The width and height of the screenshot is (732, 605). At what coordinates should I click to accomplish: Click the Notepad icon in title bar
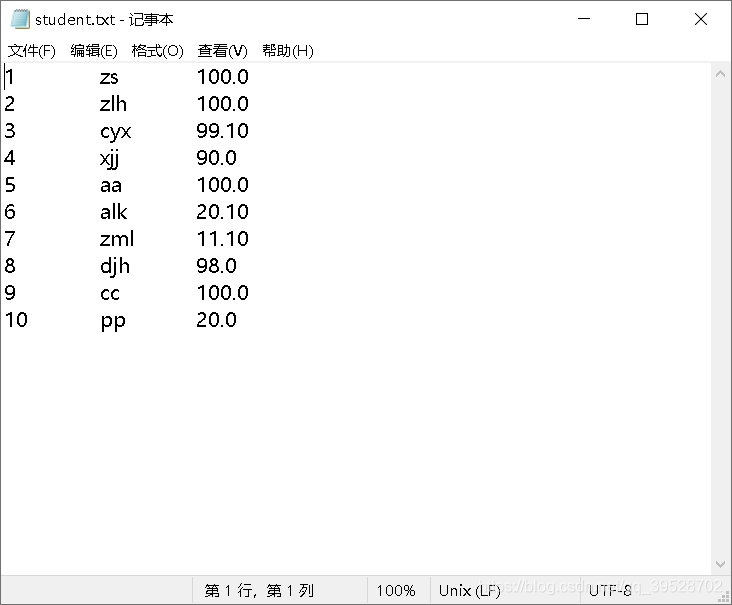20,19
